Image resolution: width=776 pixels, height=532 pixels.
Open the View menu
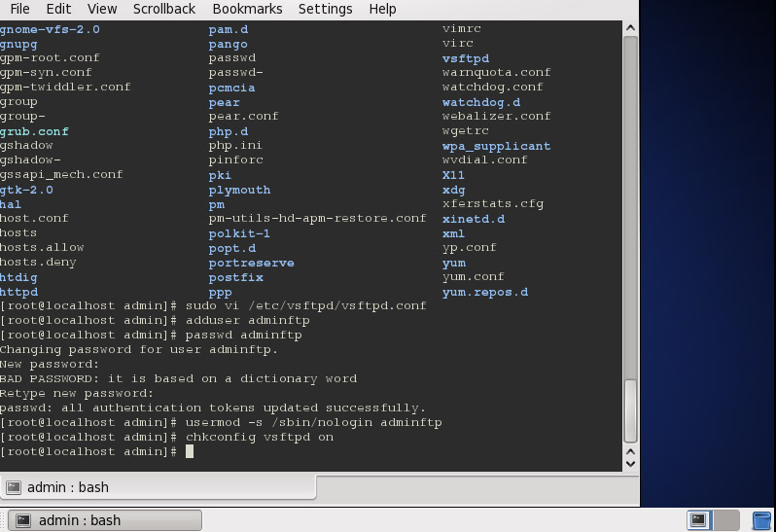pyautogui.click(x=102, y=9)
